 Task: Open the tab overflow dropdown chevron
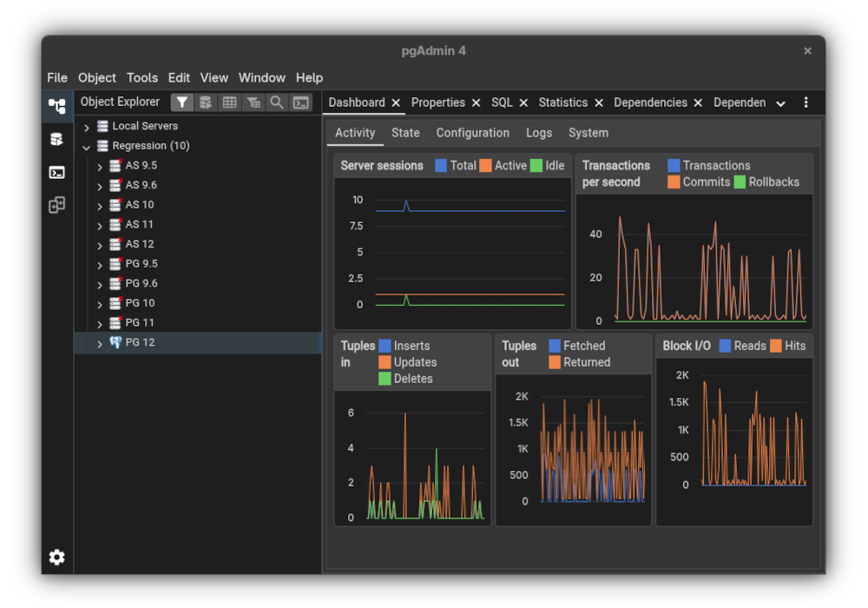(x=780, y=103)
